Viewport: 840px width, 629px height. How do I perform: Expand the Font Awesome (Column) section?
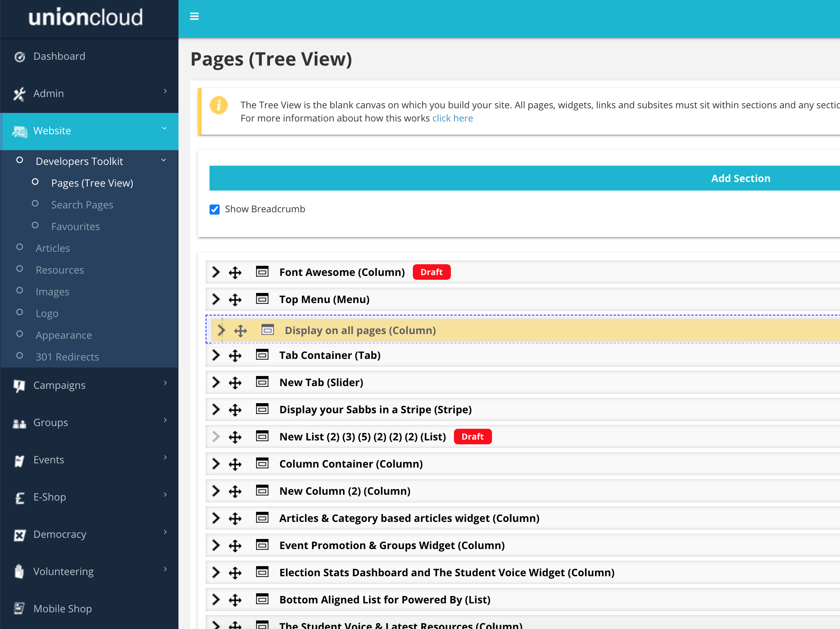(216, 272)
